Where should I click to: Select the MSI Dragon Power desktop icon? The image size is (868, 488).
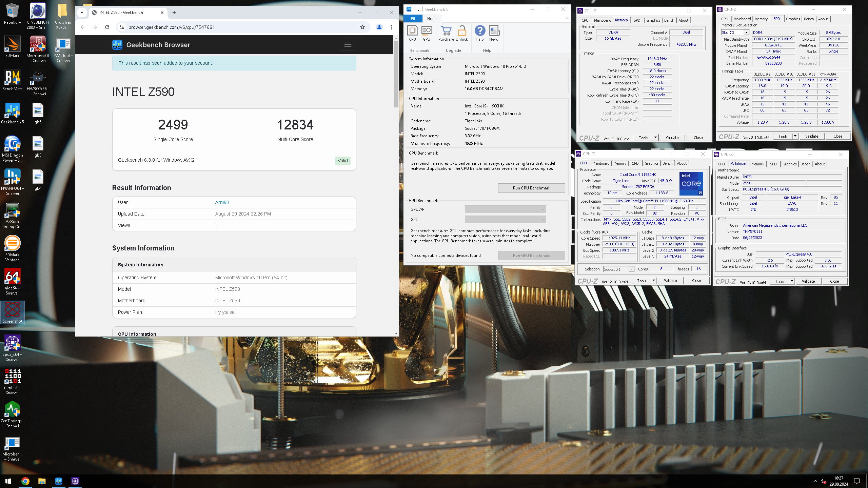point(12,149)
